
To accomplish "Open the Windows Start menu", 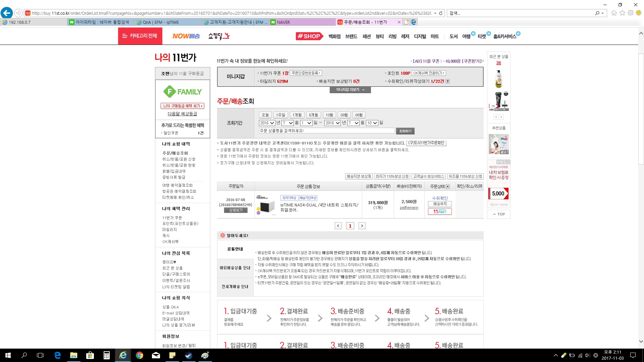I will (x=8, y=355).
